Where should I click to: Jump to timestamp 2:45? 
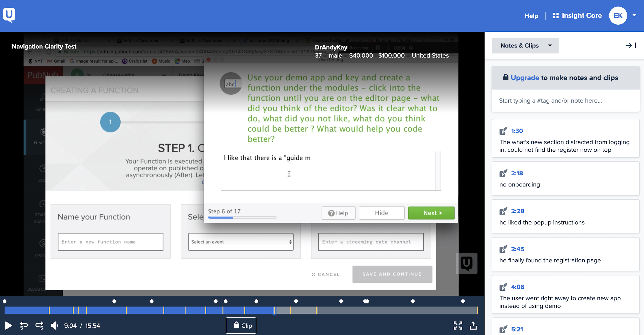517,249
